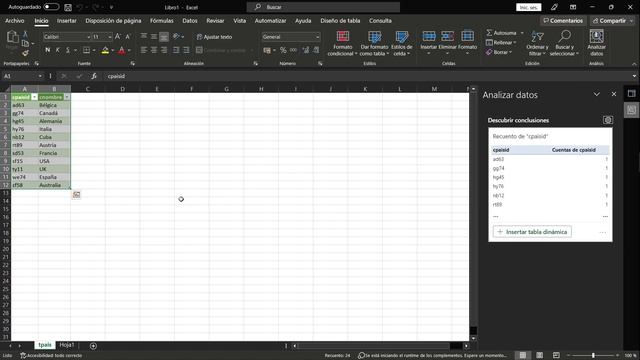This screenshot has height=360, width=640.
Task: Click the normal view icon
Action: pyautogui.click(x=522, y=356)
